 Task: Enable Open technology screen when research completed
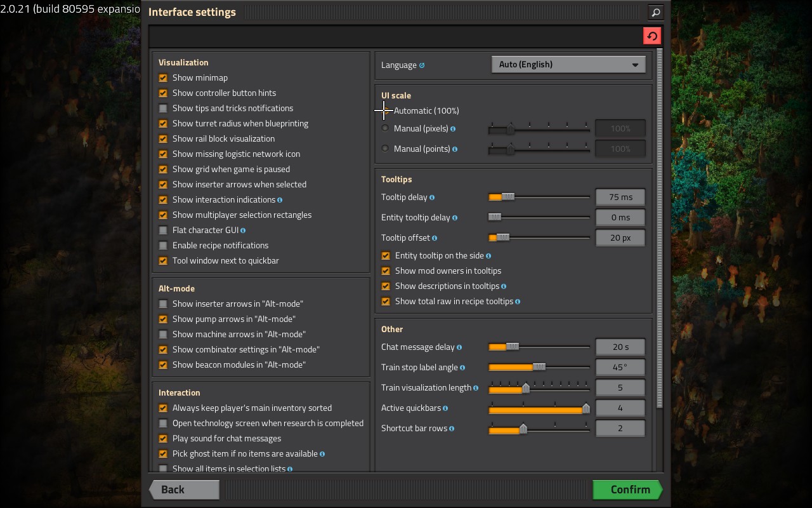163,424
